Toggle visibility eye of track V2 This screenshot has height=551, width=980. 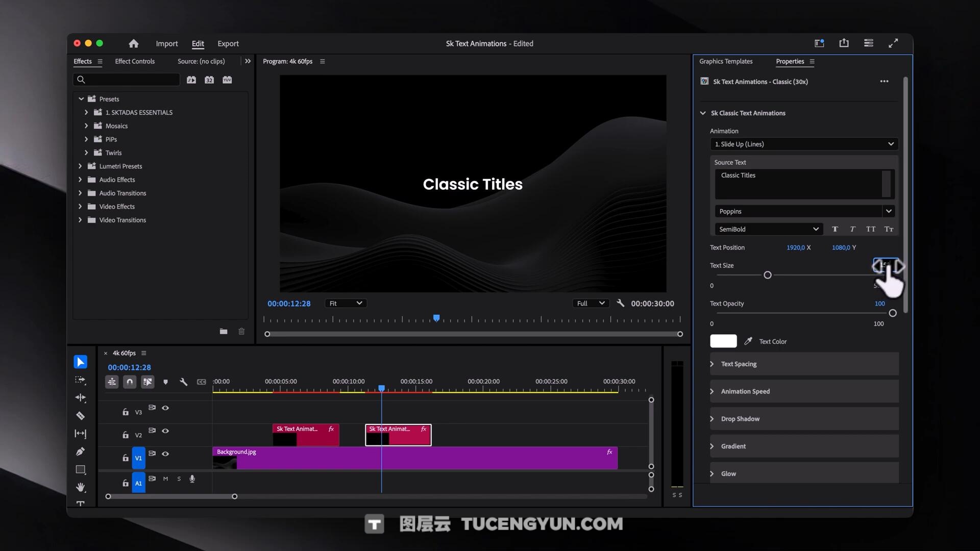[165, 431]
